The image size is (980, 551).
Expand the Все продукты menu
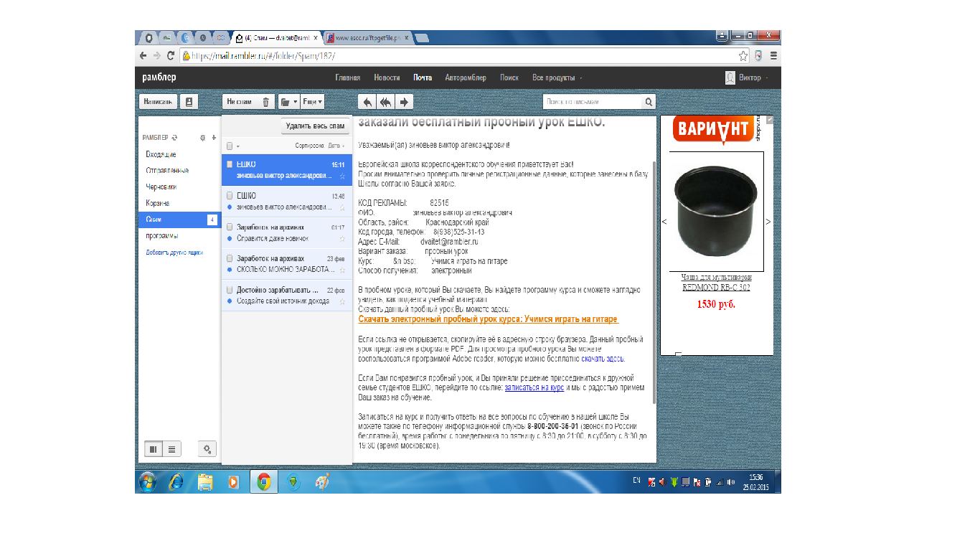pyautogui.click(x=557, y=77)
